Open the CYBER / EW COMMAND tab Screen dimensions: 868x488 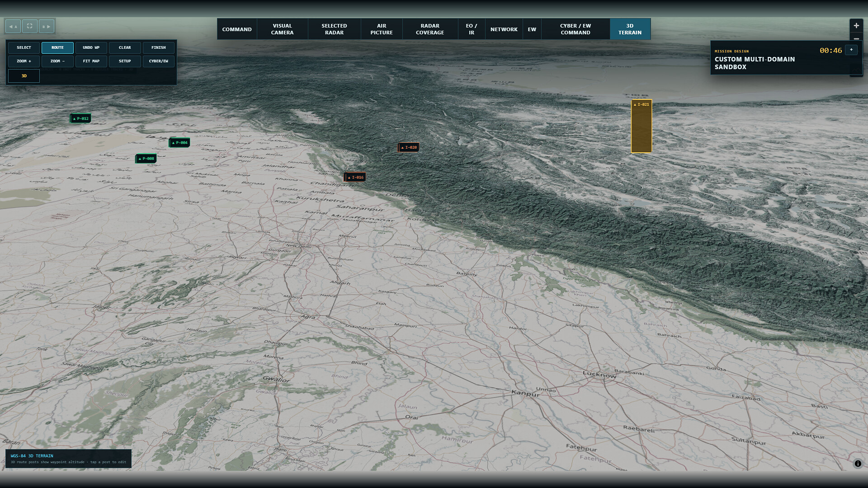(576, 29)
